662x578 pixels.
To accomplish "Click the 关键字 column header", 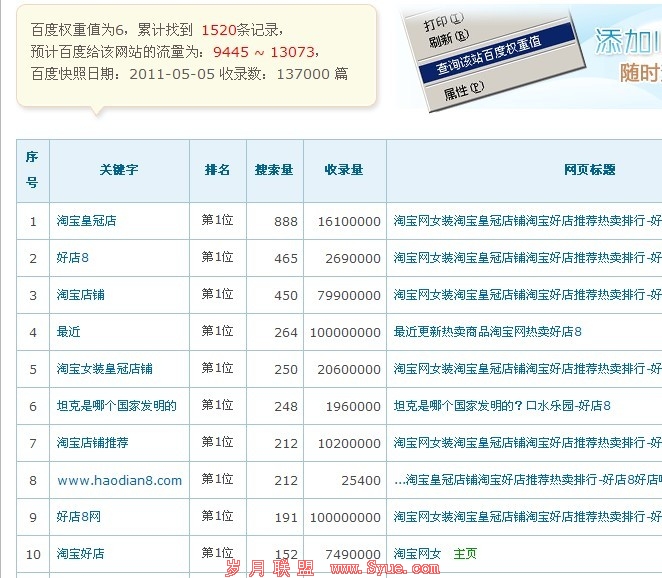I will pyautogui.click(x=119, y=170).
